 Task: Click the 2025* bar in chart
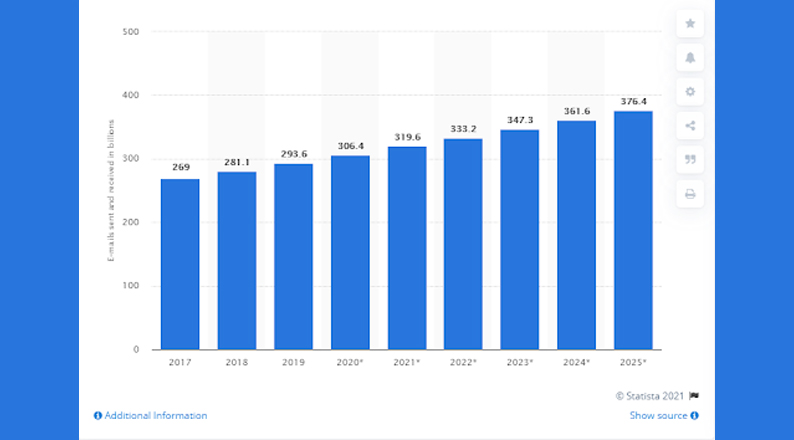633,230
